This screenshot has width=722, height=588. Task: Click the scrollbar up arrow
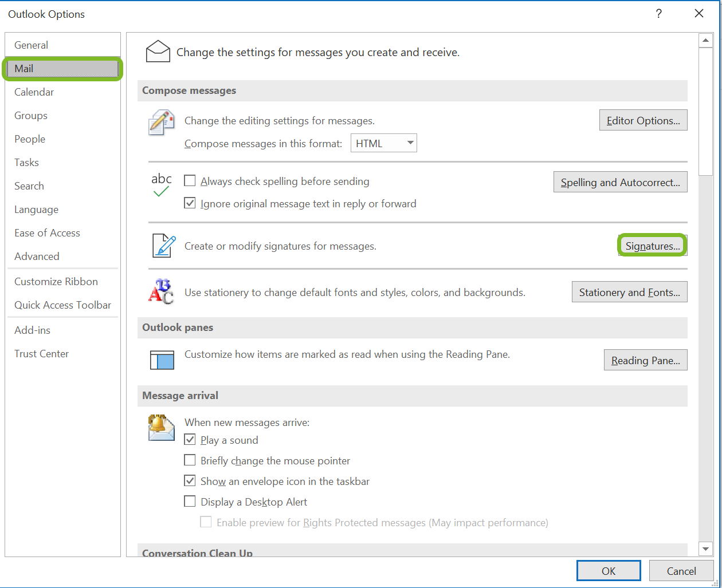[705, 41]
